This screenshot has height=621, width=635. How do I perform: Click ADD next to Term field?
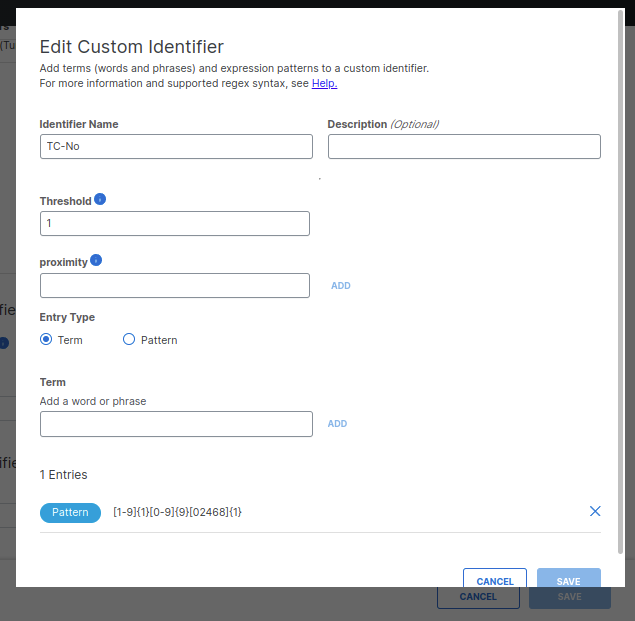[x=337, y=424]
